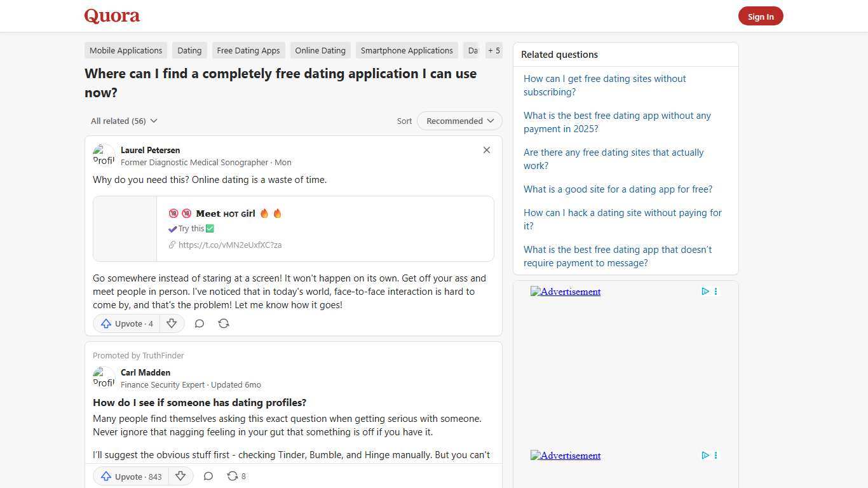
Task: Repost Laurel Petersen's answer
Action: (224, 323)
